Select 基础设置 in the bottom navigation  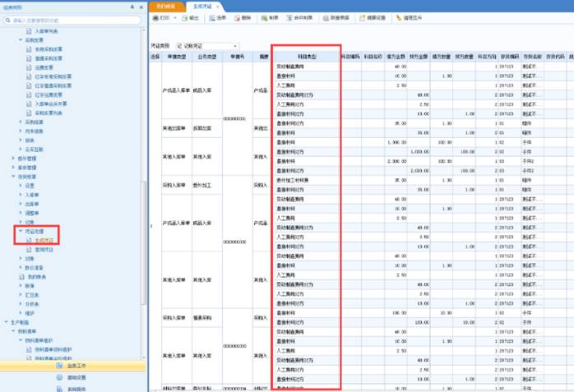tap(76, 377)
